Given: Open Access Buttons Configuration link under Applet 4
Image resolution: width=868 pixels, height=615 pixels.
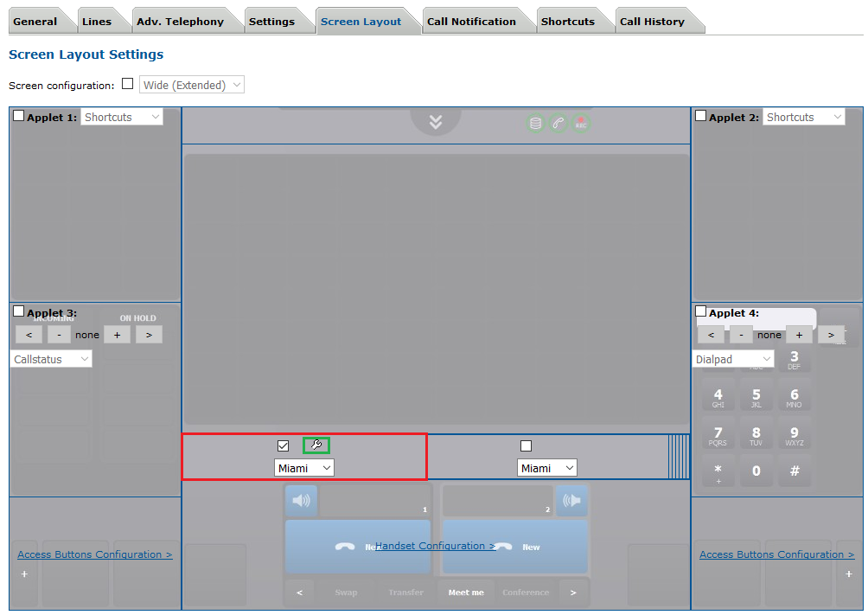Looking at the screenshot, I should (776, 554).
